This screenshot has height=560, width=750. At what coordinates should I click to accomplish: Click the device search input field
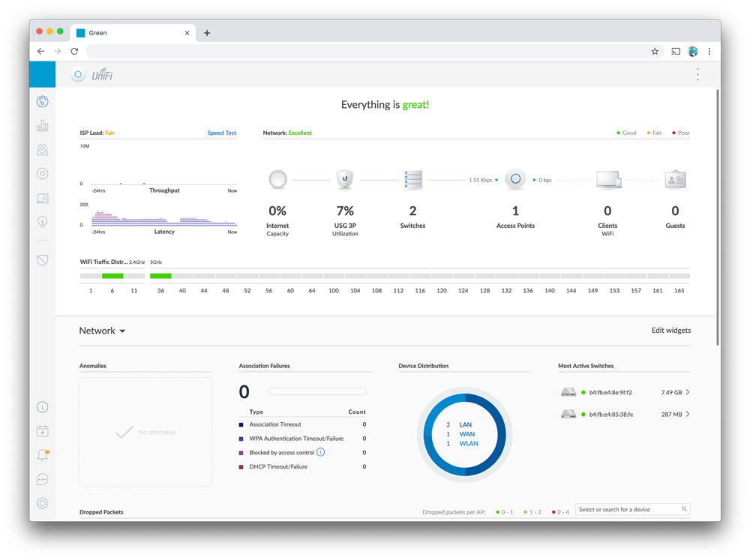pyautogui.click(x=628, y=510)
